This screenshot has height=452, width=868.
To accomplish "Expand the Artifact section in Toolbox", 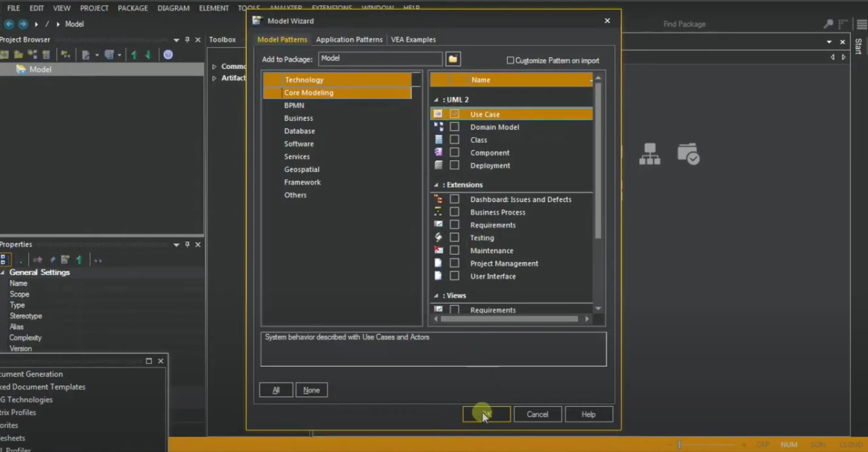I will tap(215, 78).
